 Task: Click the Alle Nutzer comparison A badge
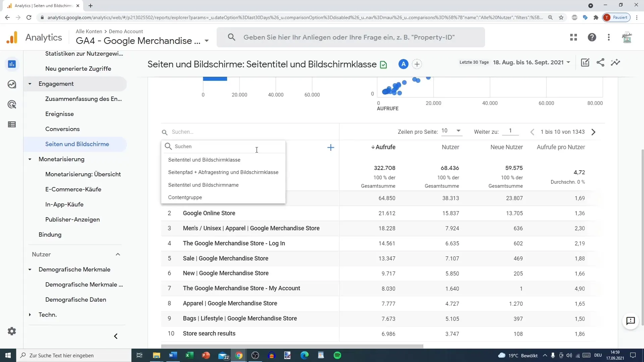tap(403, 64)
